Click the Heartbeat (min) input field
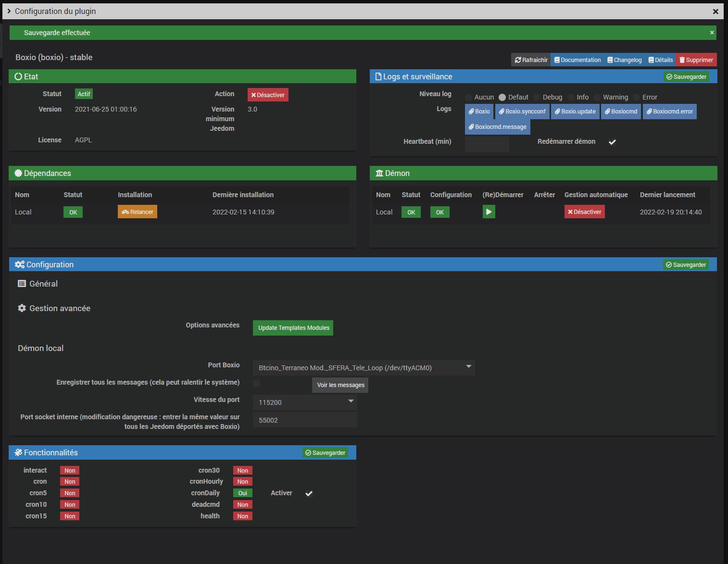The image size is (728, 564). [x=487, y=144]
